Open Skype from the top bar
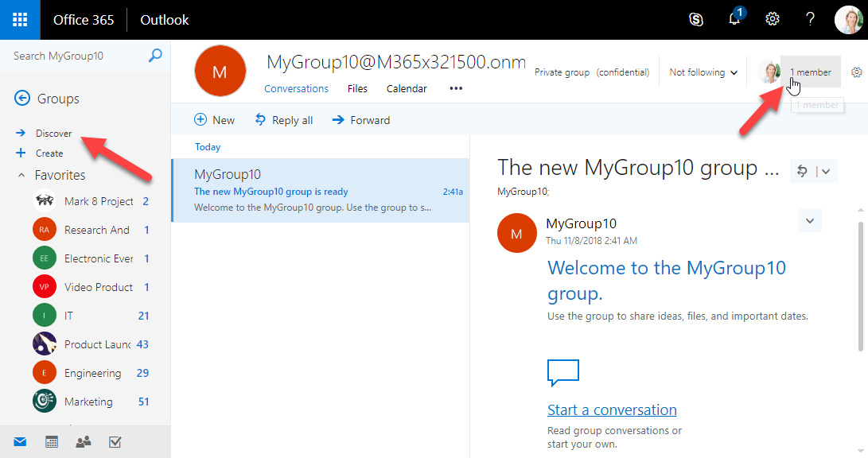This screenshot has width=868, height=458. 696,20
